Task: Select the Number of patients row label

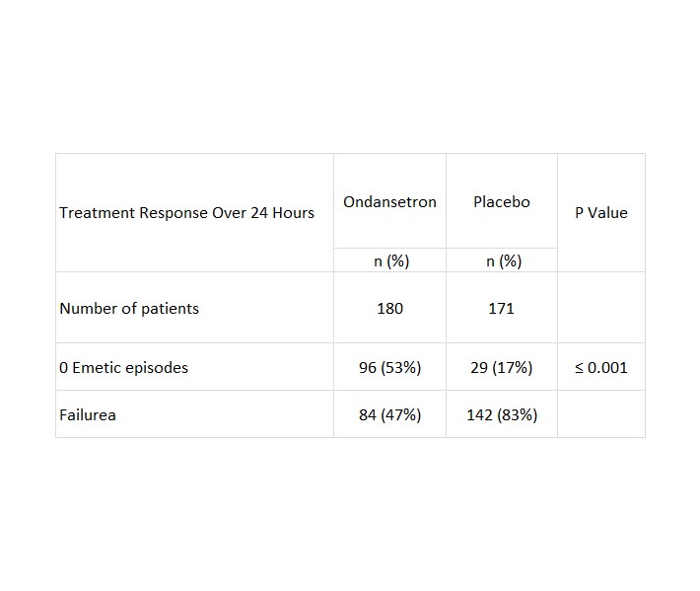Action: coord(129,308)
